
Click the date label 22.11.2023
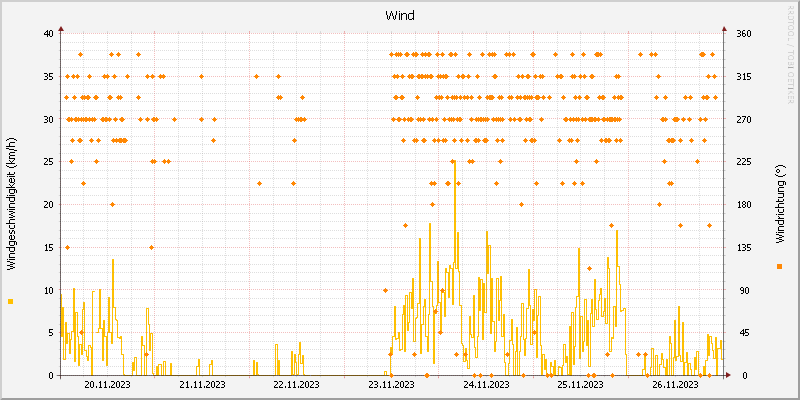tap(296, 385)
